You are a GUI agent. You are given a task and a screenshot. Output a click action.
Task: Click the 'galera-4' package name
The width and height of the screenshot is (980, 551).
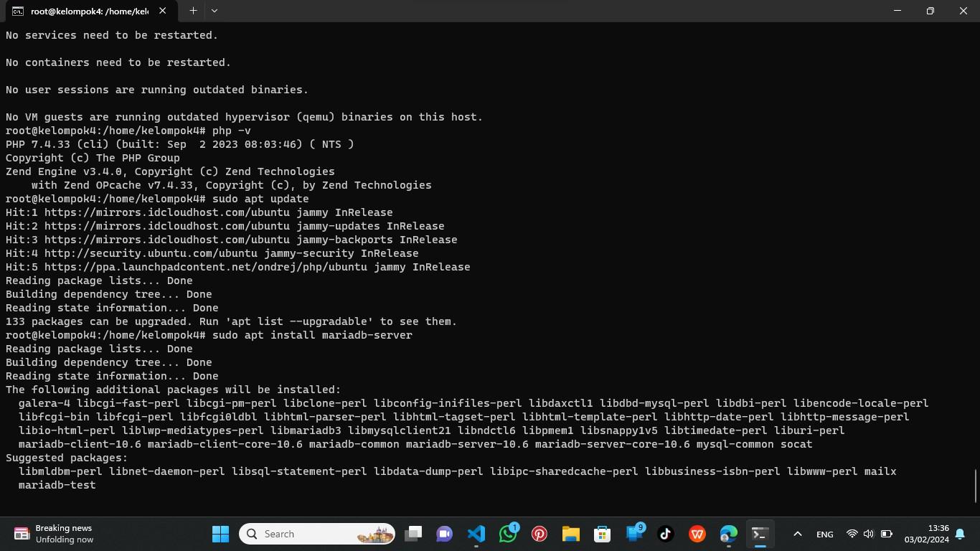[44, 403]
